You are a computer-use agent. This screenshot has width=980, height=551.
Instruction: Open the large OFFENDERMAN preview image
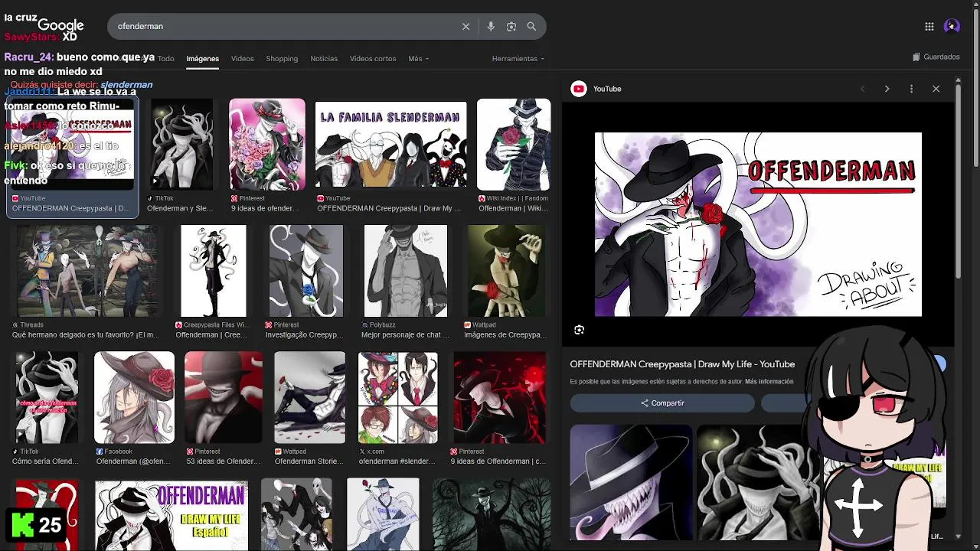[x=758, y=224]
